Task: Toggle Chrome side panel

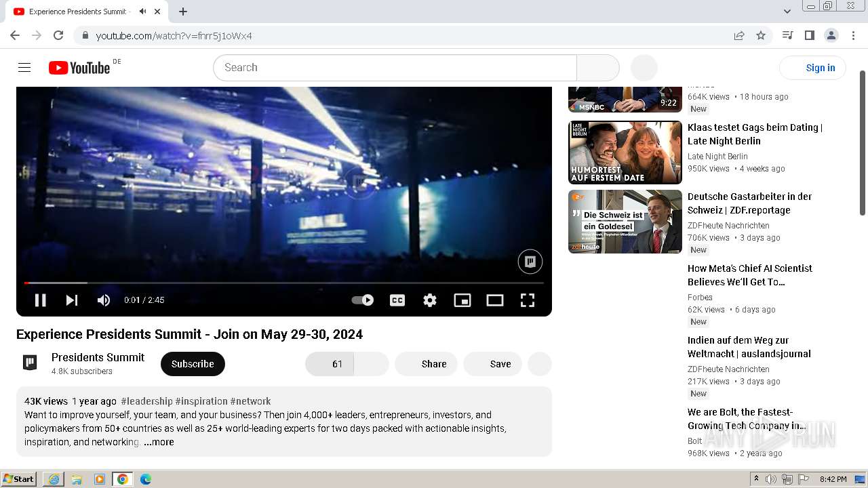Action: [809, 35]
